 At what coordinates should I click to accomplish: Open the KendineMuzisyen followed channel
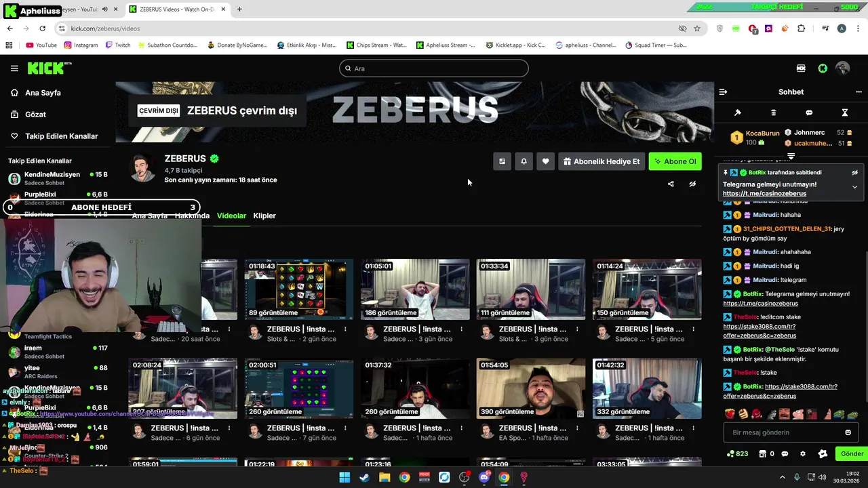point(58,178)
